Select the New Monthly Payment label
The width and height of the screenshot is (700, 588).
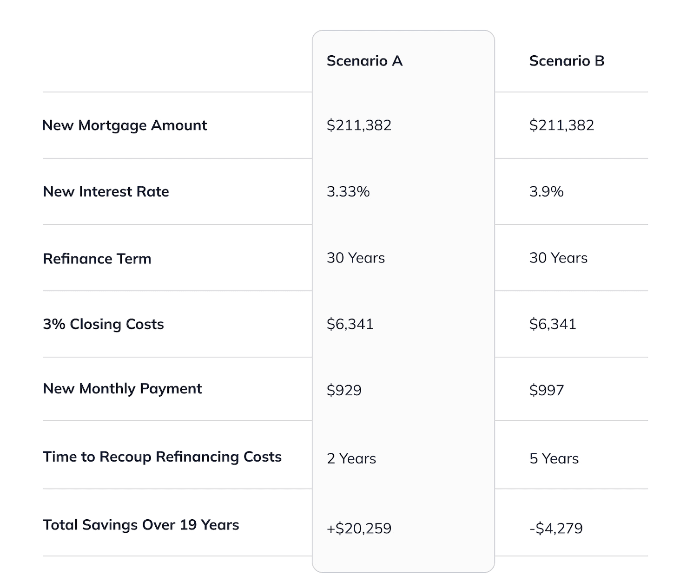[122, 389]
